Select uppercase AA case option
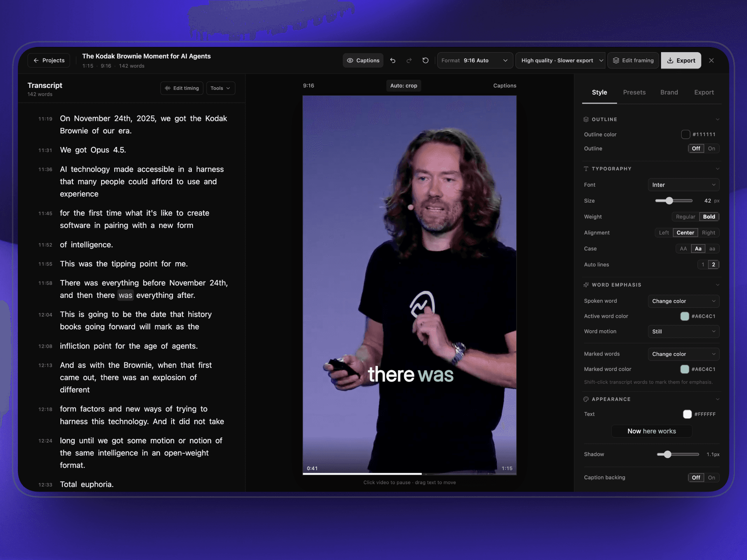The width and height of the screenshot is (747, 560). [x=683, y=249]
